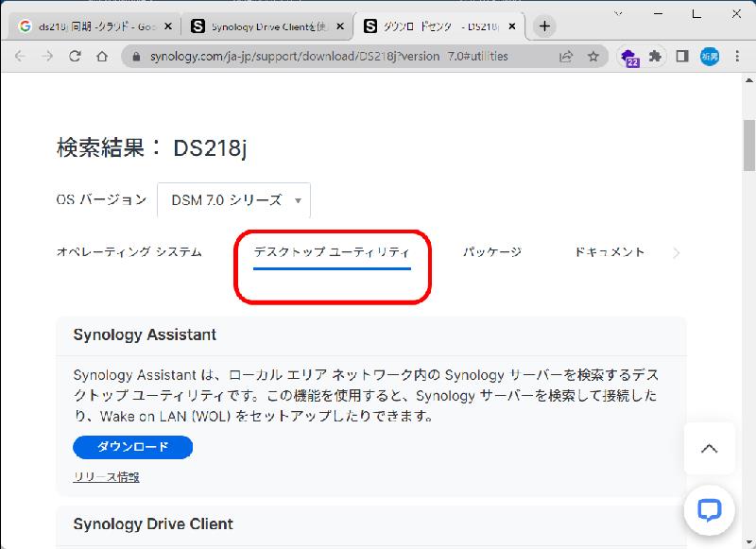Show more tabs with right chevron
The width and height of the screenshot is (756, 549).
coord(676,253)
